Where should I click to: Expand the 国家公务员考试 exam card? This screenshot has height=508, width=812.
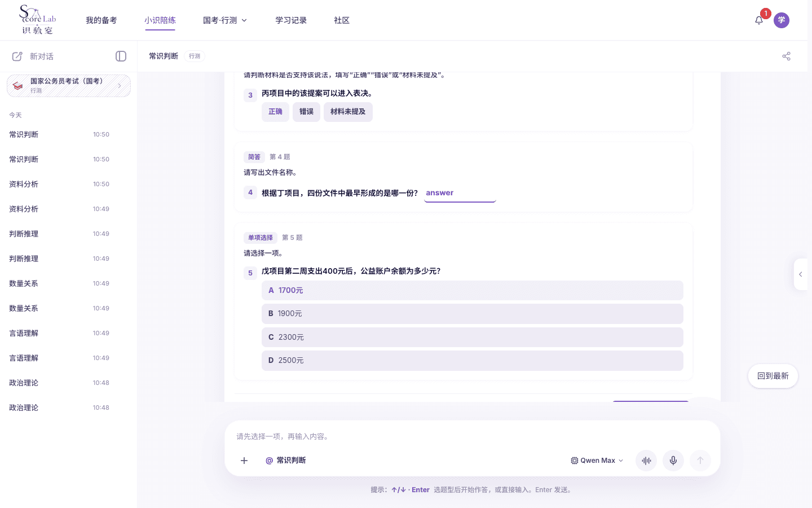point(69,86)
